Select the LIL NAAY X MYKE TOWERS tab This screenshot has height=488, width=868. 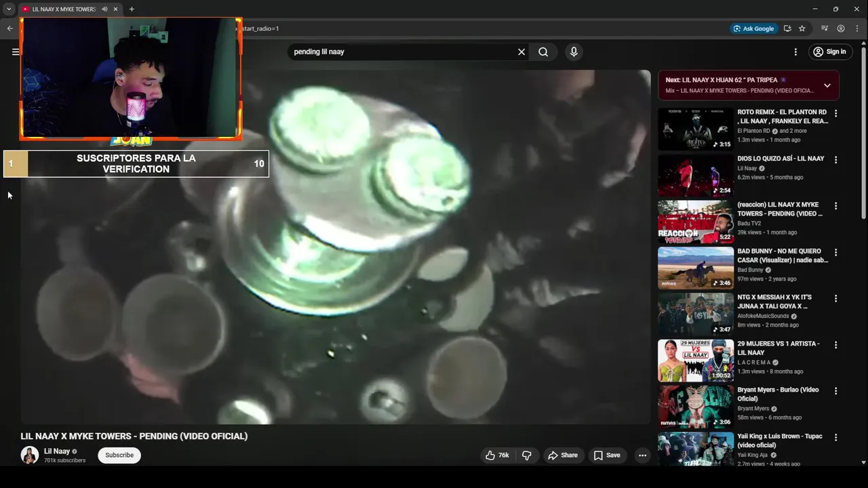point(63,9)
